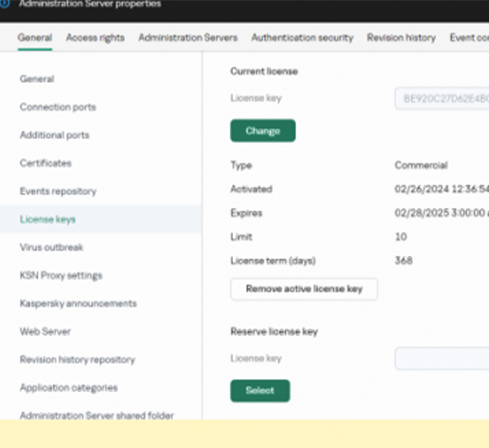The image size is (489, 448).
Task: Click the Activated date 02/26/2024 value
Action: coord(442,189)
